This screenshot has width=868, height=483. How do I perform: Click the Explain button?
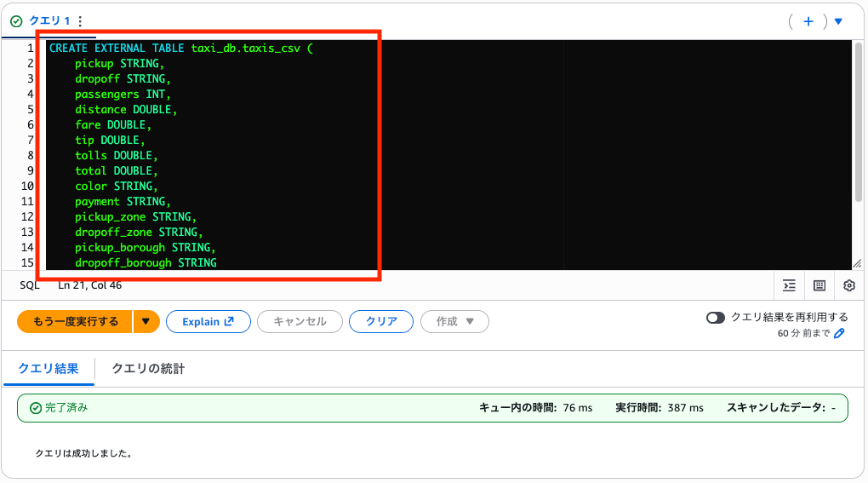pos(208,322)
